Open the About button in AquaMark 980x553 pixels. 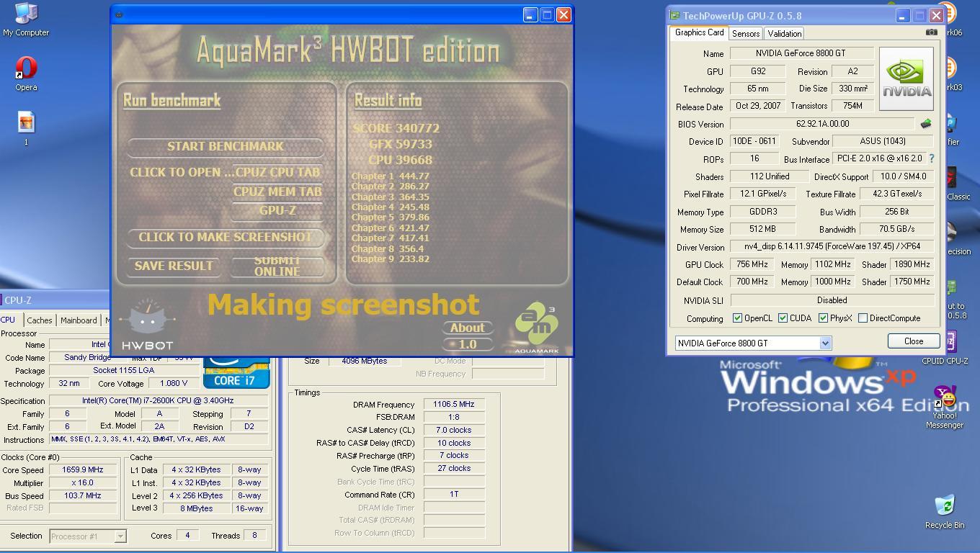[468, 328]
